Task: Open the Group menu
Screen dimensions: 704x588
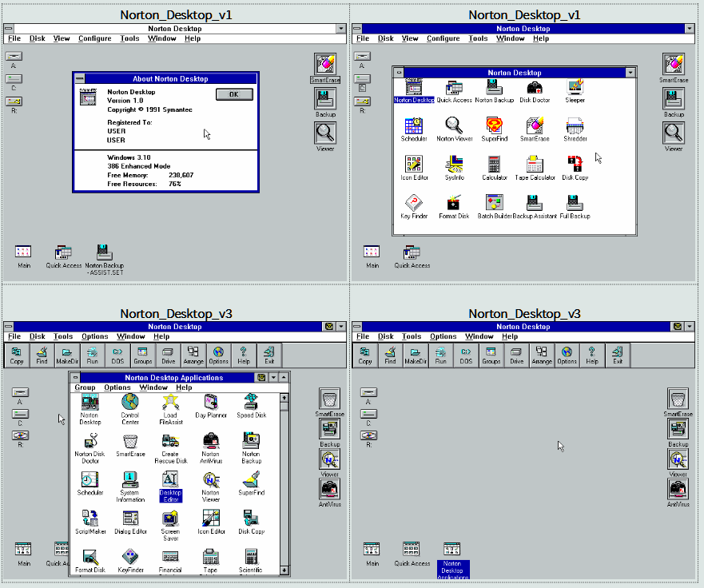Action: [85, 387]
